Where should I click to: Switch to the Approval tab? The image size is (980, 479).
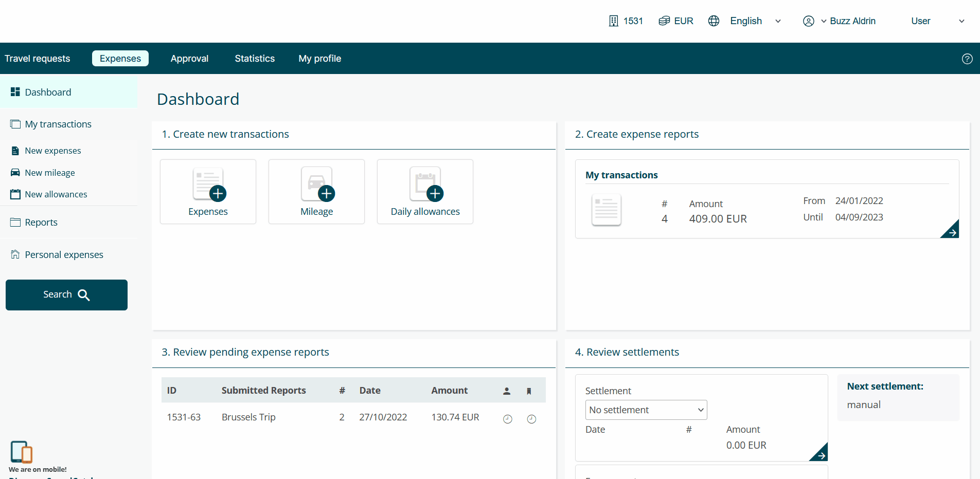coord(189,59)
